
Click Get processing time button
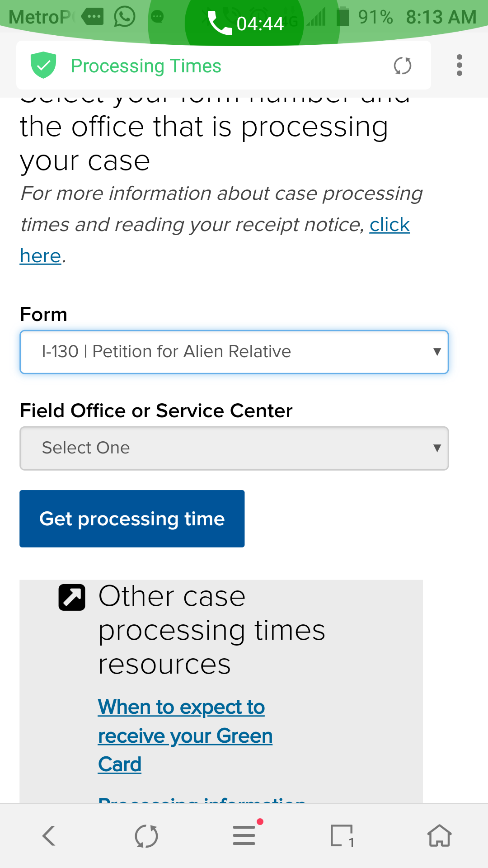[132, 519]
